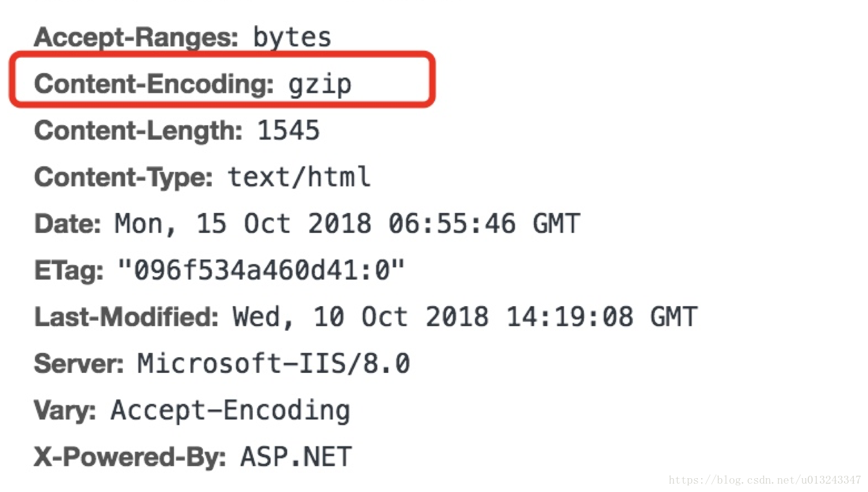This screenshot has height=492, width=868.
Task: Click the Vary header name
Action: [x=65, y=411]
